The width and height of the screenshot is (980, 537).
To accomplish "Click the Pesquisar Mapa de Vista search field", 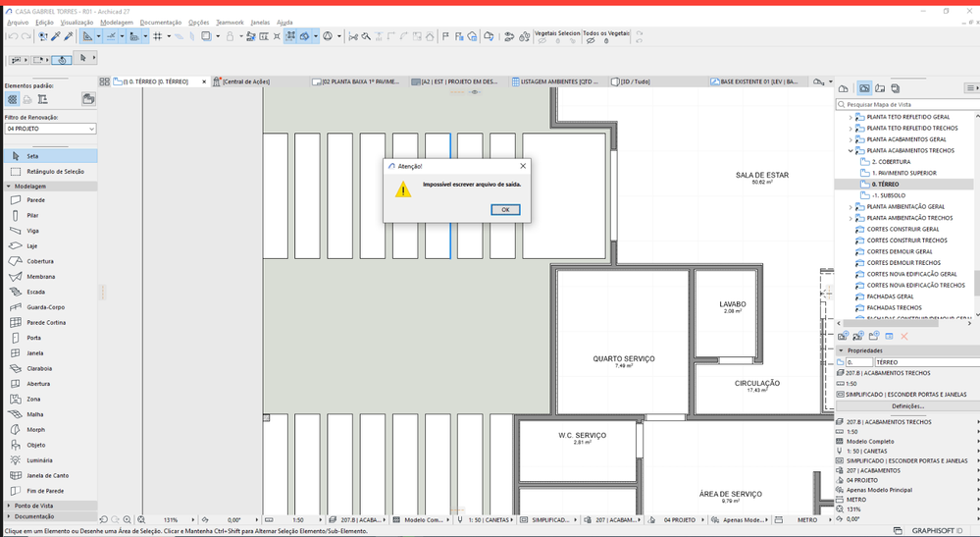I will pos(909,104).
